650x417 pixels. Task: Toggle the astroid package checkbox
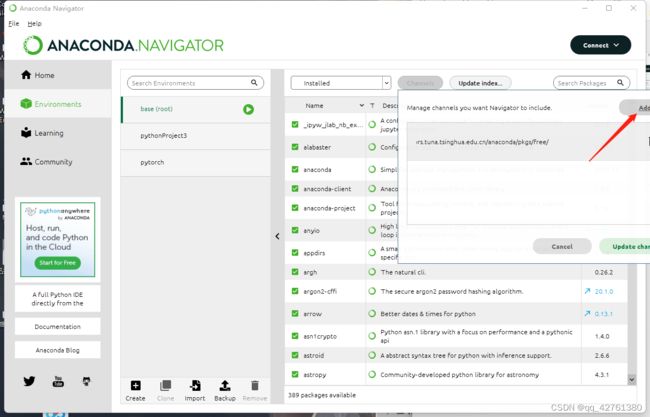tap(295, 355)
